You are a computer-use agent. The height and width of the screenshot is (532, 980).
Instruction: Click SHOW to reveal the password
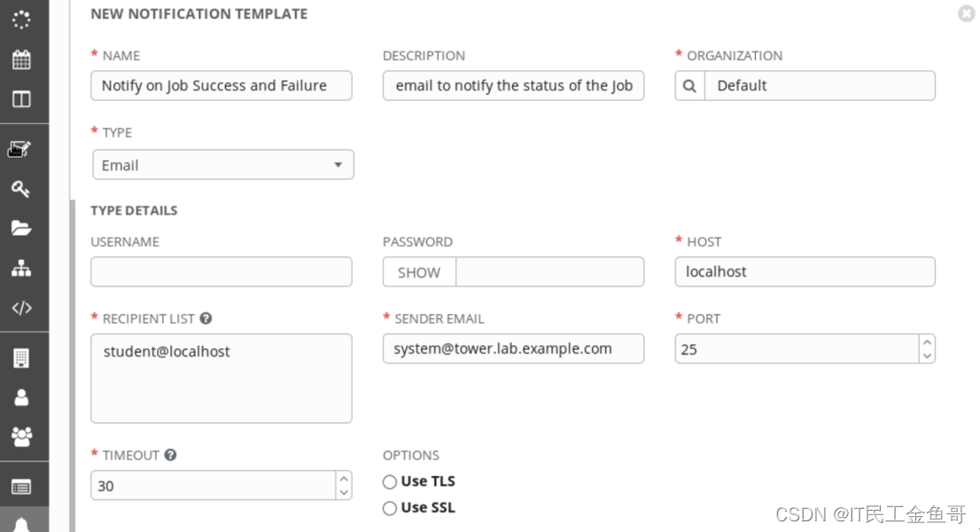click(419, 272)
